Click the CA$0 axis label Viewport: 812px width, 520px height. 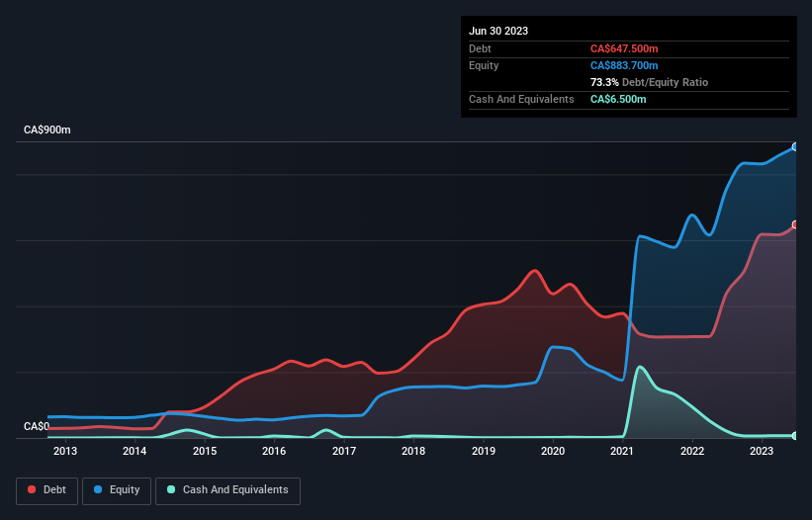(37, 426)
